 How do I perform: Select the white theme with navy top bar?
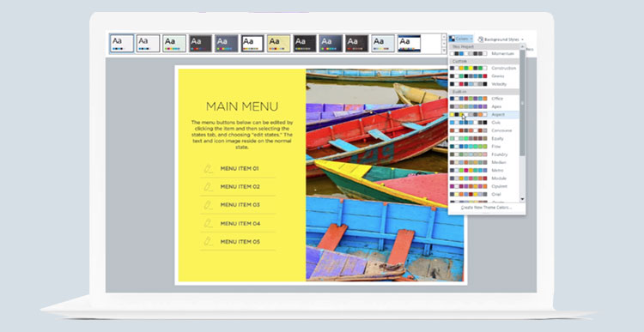409,43
